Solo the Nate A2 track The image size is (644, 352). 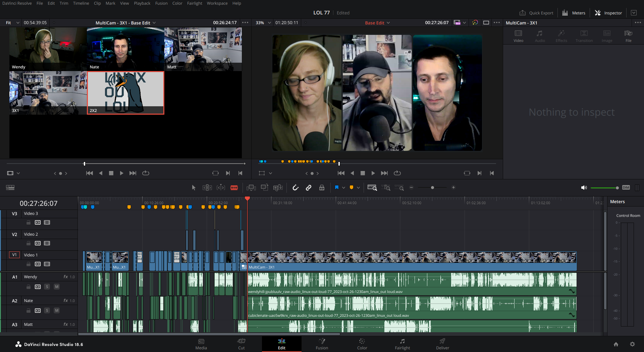(x=47, y=310)
